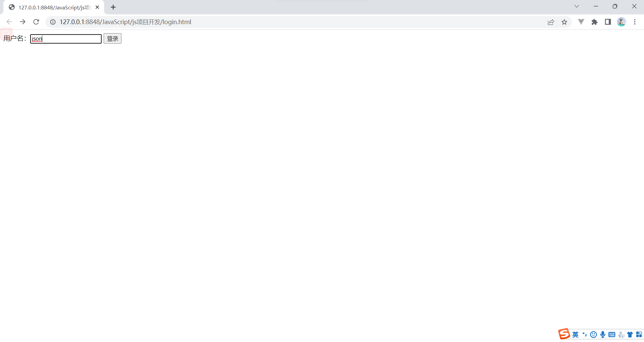Open the tab search chevron
Viewport: 644px width, 342px height.
pyautogui.click(x=577, y=6)
